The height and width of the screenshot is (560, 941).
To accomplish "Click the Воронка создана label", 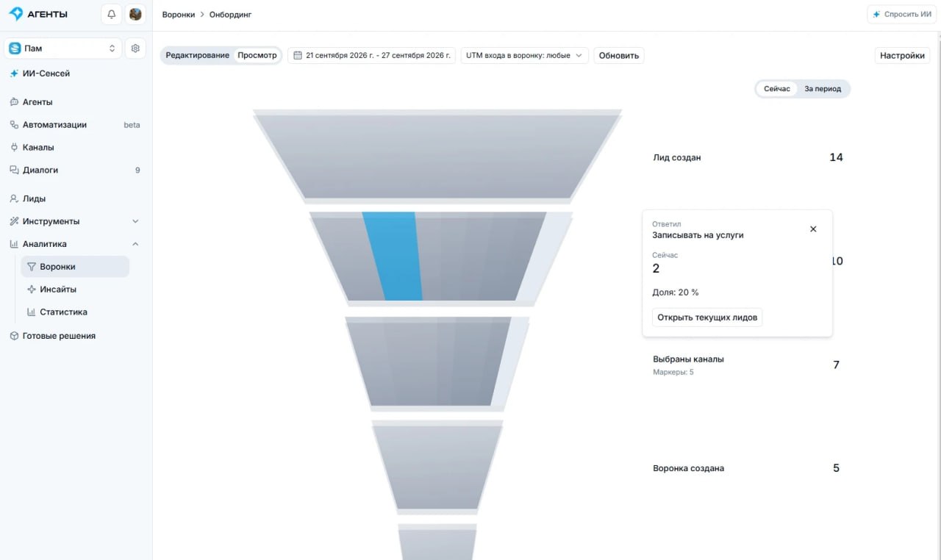I will point(688,468).
